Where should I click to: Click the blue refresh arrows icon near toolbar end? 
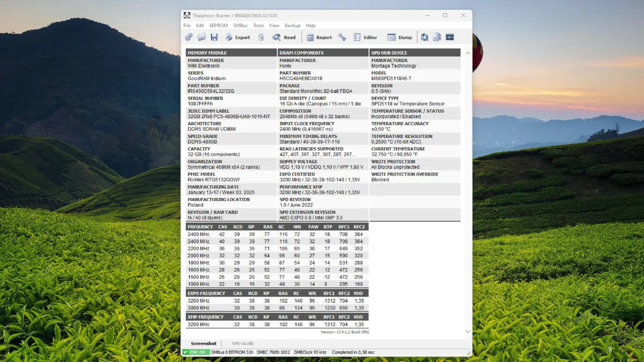coord(424,37)
